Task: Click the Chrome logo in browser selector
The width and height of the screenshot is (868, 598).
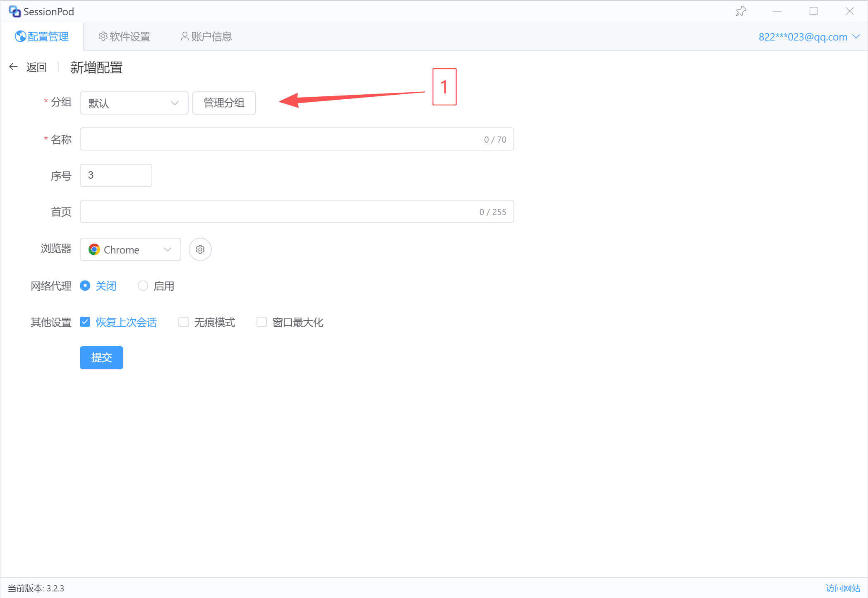Action: point(94,249)
